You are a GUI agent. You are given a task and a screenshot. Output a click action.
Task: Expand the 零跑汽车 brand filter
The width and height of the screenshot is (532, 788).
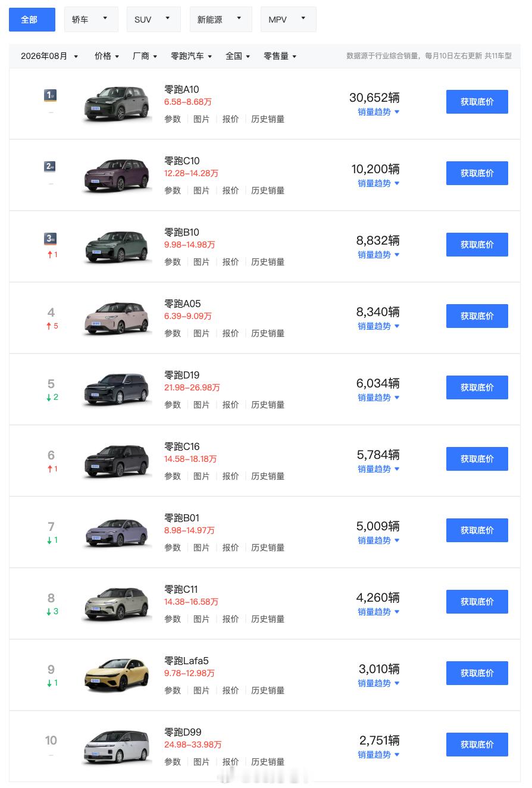(192, 56)
